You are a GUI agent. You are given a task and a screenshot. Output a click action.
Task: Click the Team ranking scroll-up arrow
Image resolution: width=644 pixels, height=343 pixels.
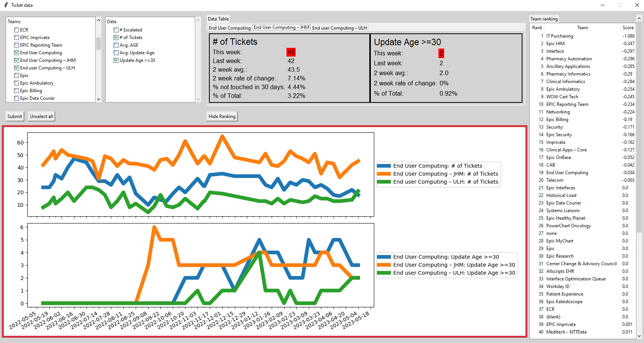pos(639,18)
